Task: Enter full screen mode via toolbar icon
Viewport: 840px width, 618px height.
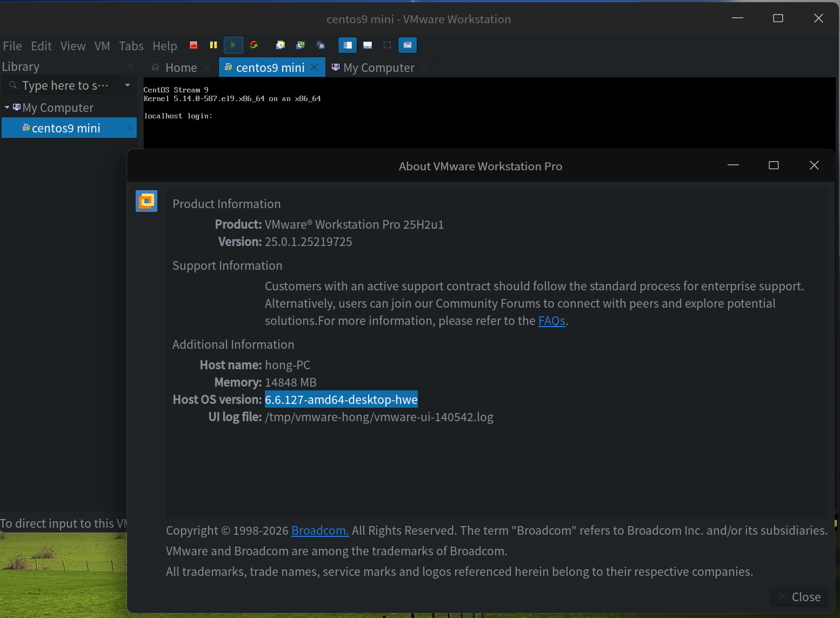Action: click(x=387, y=45)
